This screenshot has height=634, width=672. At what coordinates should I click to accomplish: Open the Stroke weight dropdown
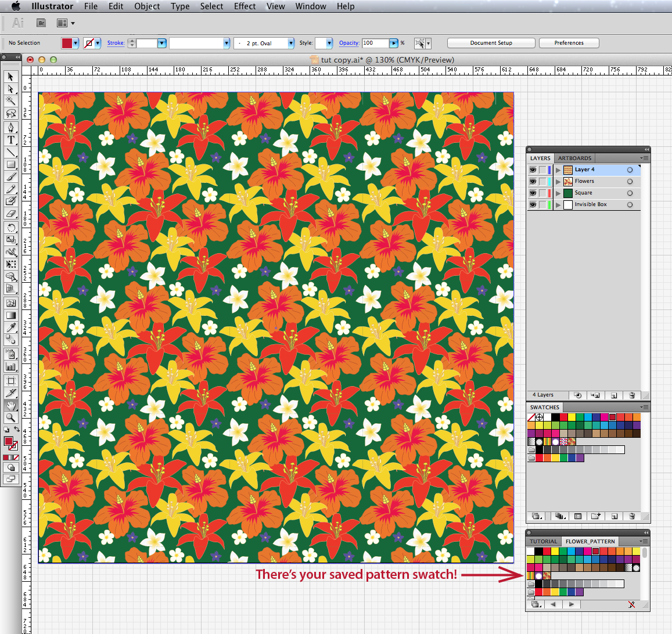pyautogui.click(x=162, y=42)
